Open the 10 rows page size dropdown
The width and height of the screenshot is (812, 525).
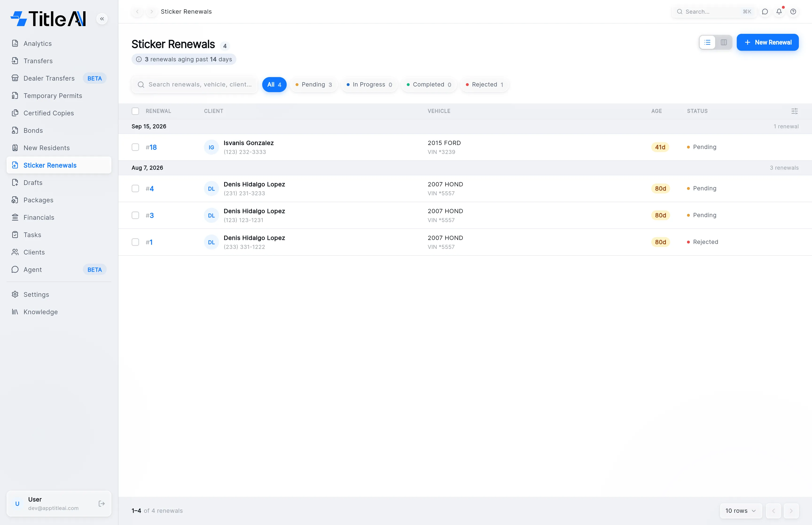(741, 511)
